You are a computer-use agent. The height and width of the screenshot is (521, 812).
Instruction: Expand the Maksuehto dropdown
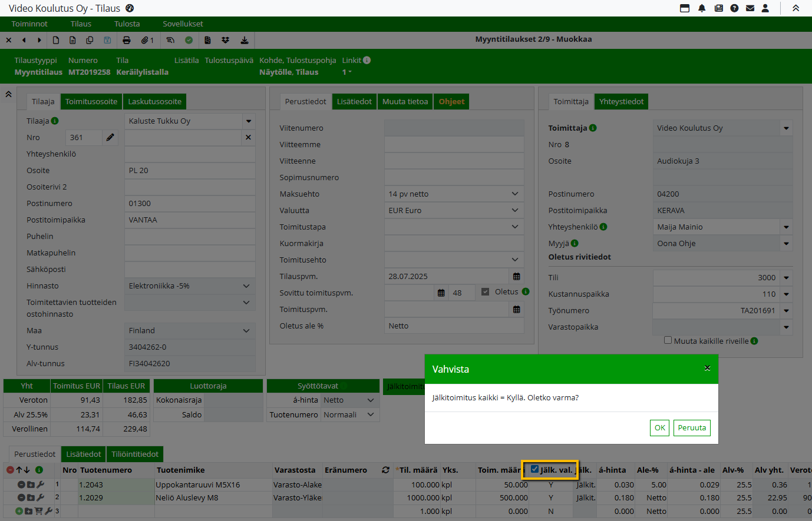click(x=514, y=194)
